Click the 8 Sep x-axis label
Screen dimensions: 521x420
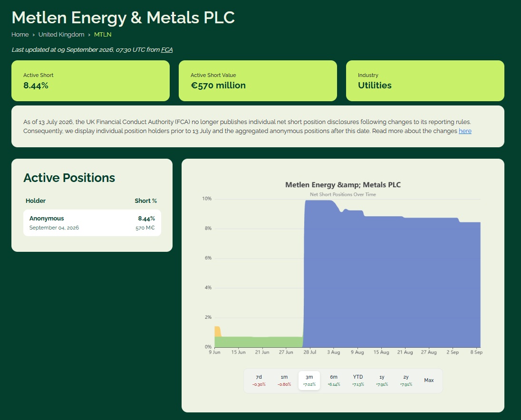[x=476, y=352]
